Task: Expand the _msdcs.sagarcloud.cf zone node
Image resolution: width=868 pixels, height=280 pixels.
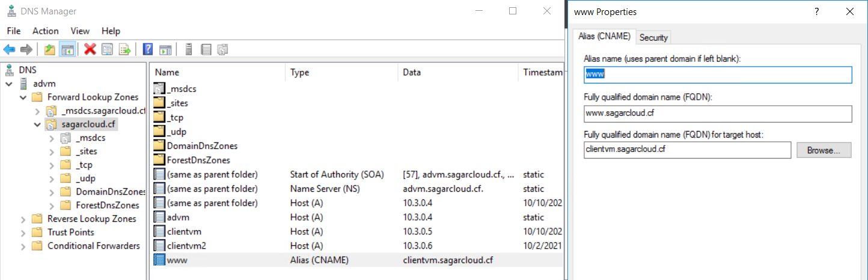Action: (37, 111)
